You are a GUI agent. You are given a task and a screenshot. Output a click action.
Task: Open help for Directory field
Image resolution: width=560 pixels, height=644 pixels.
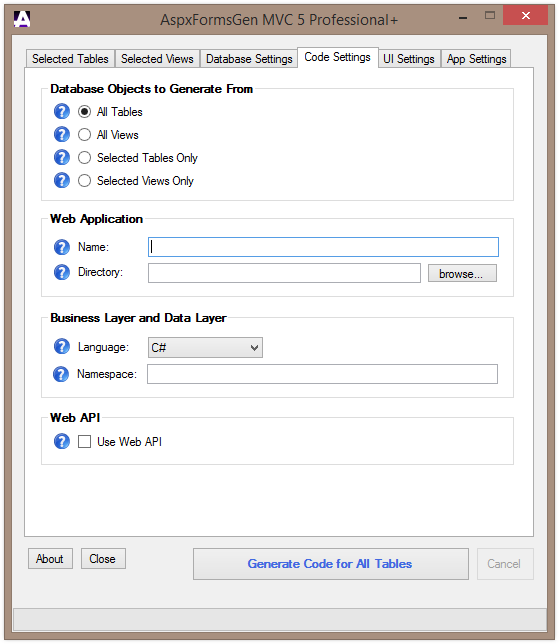coord(62,272)
